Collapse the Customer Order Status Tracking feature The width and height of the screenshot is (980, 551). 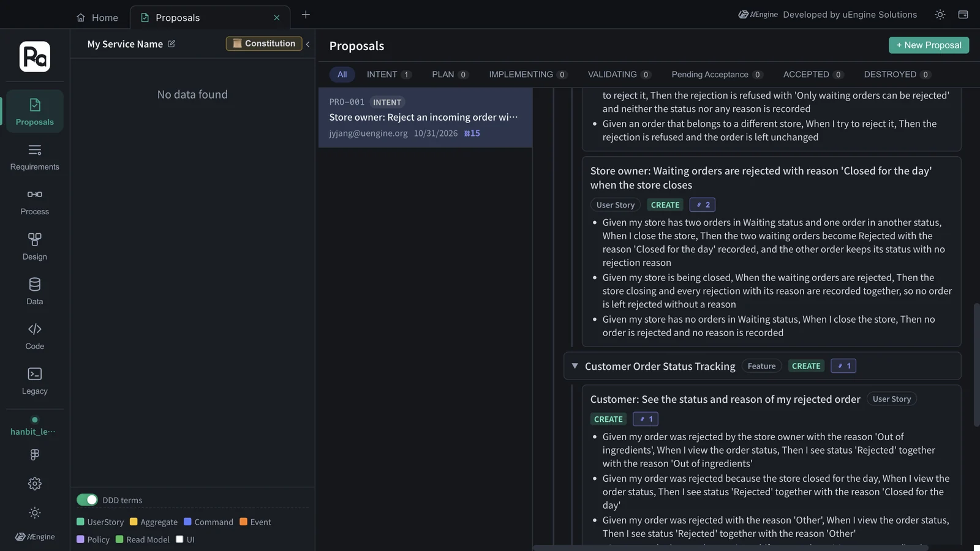coord(575,366)
